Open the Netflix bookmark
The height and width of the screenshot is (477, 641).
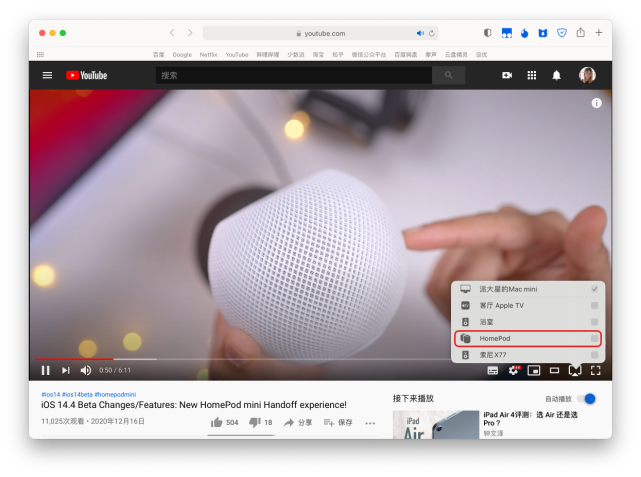click(208, 54)
